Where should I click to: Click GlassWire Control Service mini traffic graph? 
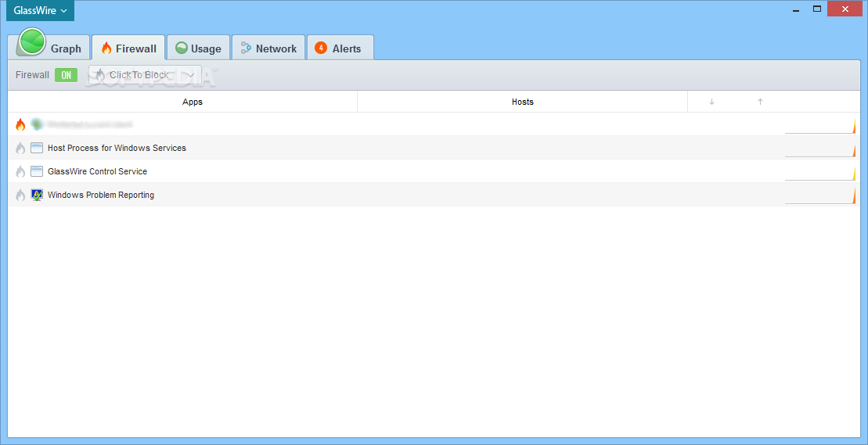(820, 172)
